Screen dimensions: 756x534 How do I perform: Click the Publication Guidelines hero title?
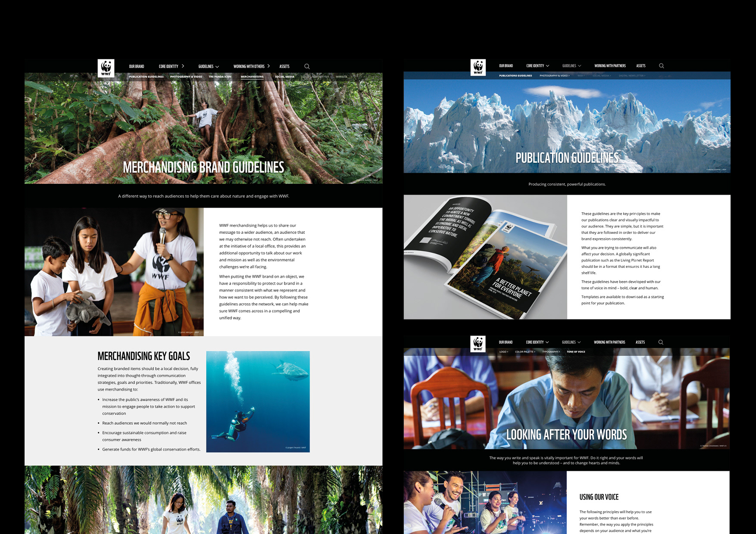(567, 158)
